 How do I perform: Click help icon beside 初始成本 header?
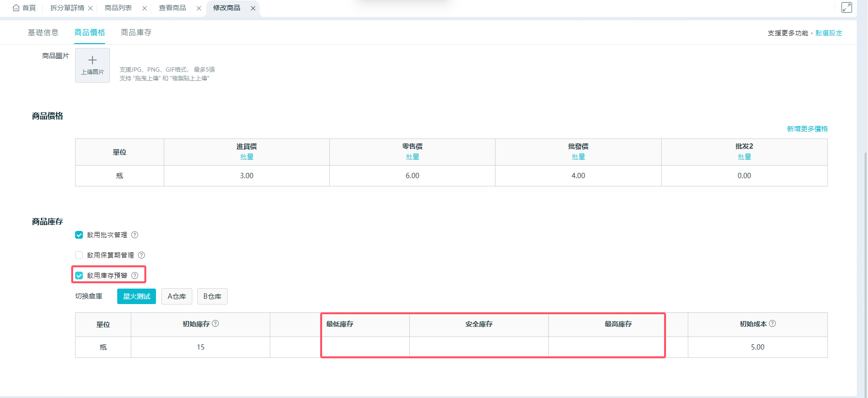click(772, 323)
